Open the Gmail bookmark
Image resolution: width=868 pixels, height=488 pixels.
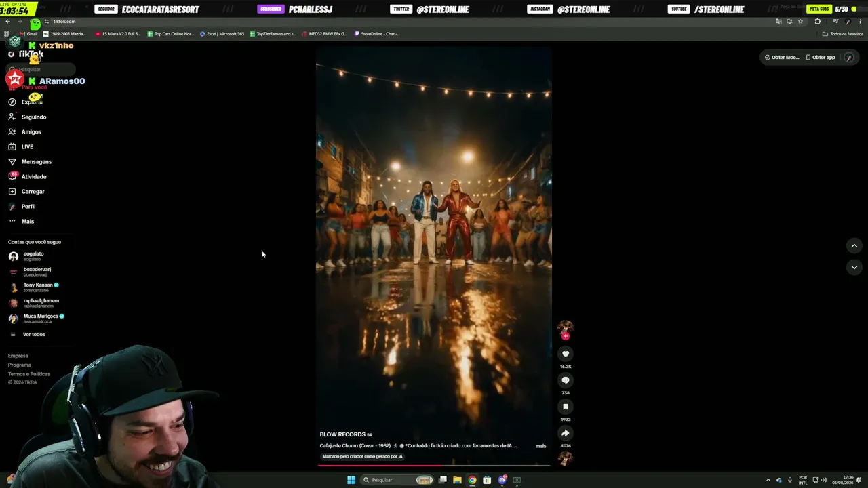(x=29, y=34)
